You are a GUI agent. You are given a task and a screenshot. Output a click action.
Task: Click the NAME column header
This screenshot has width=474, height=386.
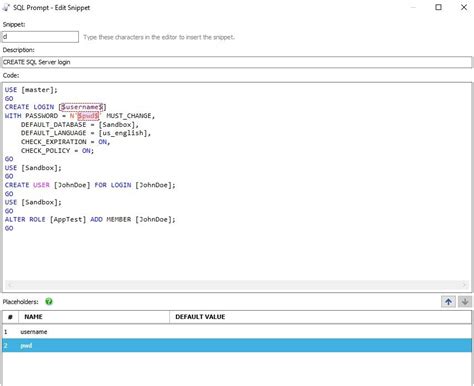(x=94, y=317)
